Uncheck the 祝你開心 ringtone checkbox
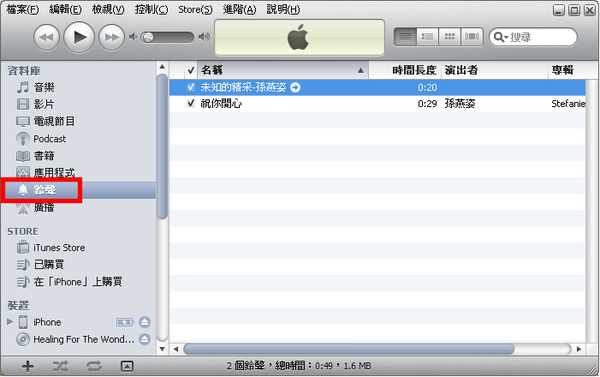The width and height of the screenshot is (600, 377). (x=191, y=103)
